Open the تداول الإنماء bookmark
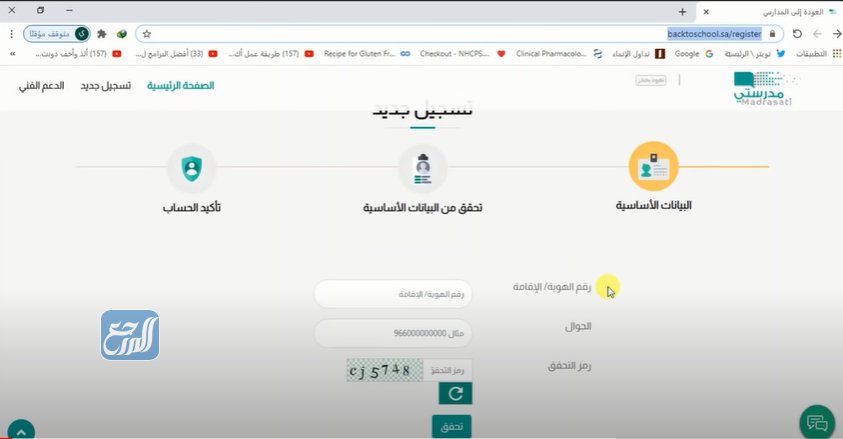This screenshot has width=843, height=439. coord(639,54)
